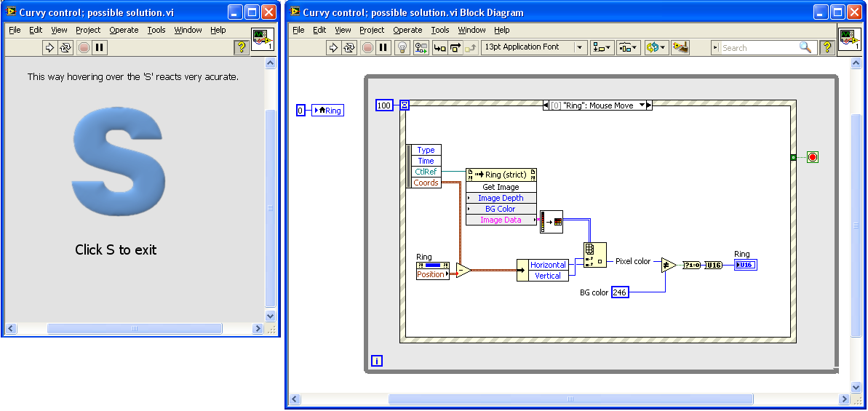Open the Align Objects dropdown
The height and width of the screenshot is (411, 868).
tap(602, 47)
